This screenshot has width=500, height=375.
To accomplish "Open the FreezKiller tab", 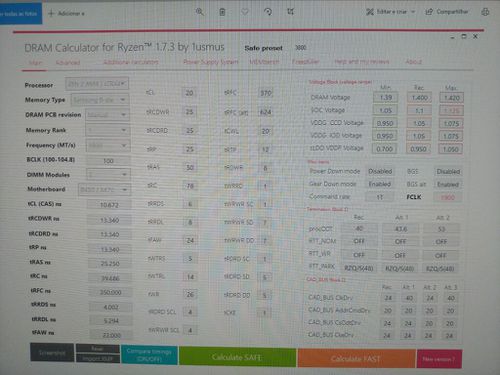I will (306, 62).
